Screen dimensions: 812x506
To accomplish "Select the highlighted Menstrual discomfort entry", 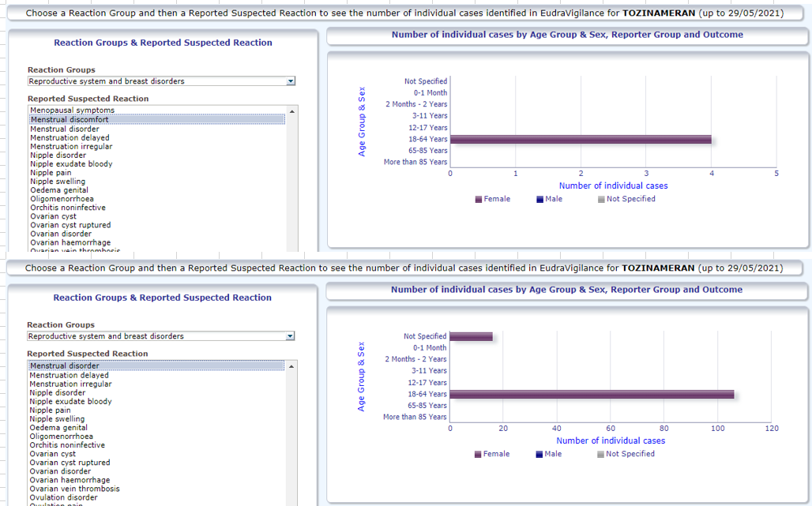I will [x=156, y=119].
